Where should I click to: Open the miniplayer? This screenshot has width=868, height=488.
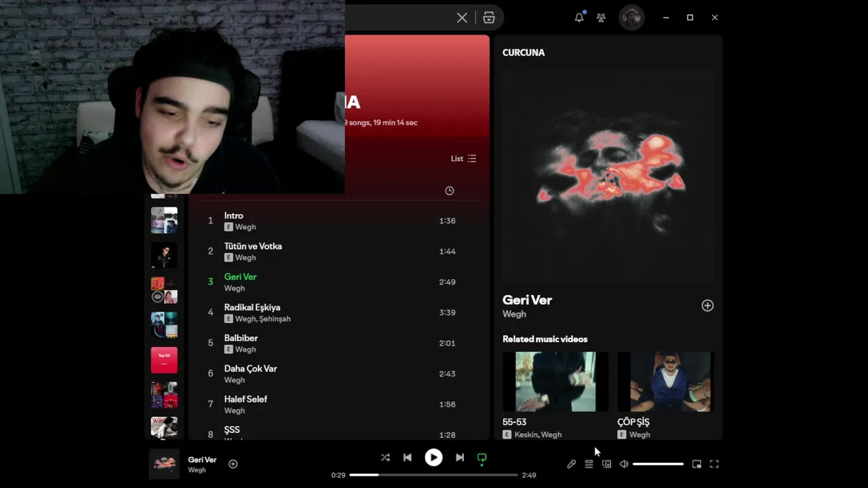(696, 464)
